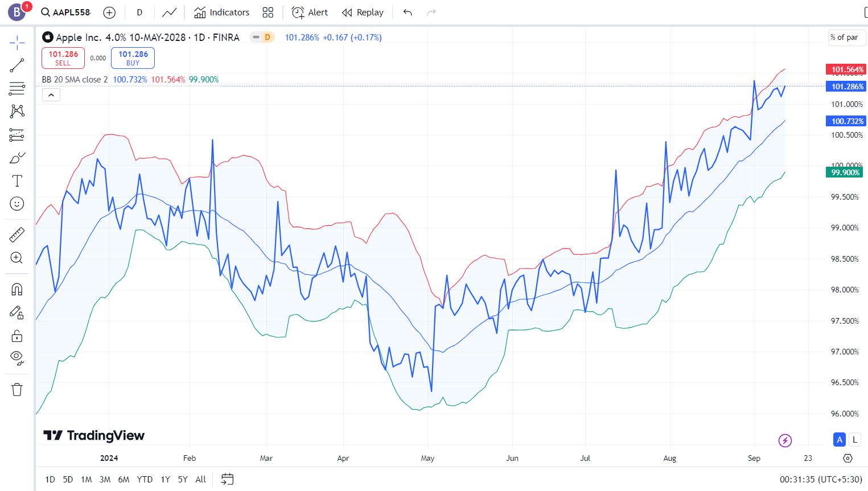This screenshot has height=491, width=868.
Task: Click the Sep label on time axis
Action: [754, 458]
